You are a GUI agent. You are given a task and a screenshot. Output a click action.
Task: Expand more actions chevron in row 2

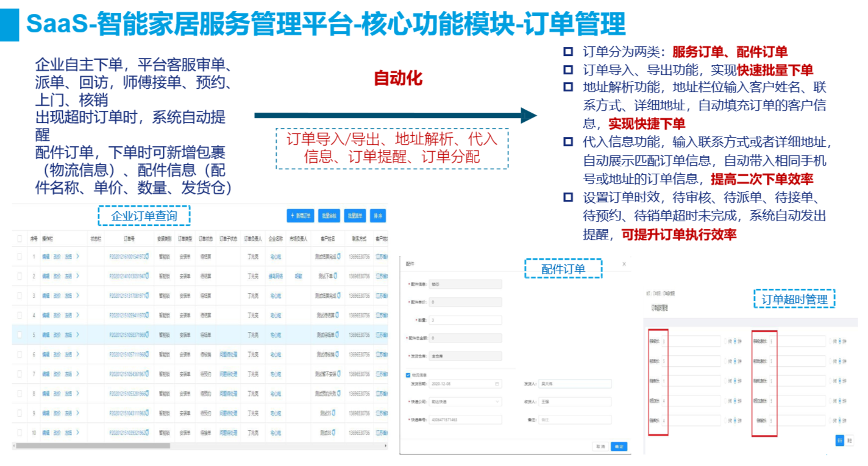click(x=78, y=276)
